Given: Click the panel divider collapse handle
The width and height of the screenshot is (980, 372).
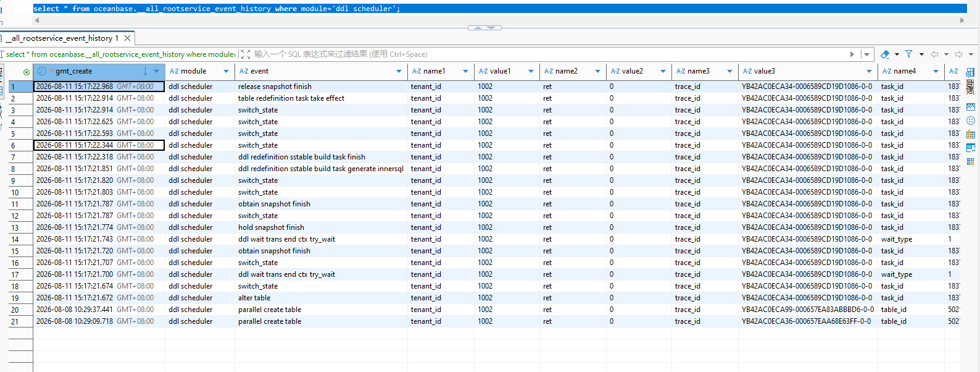Looking at the screenshot, I should pyautogui.click(x=484, y=28).
